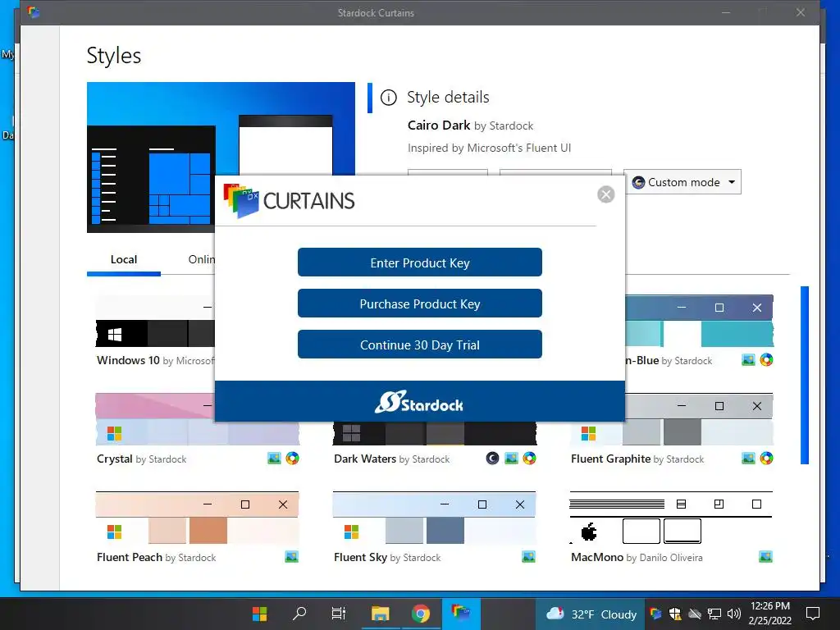The height and width of the screenshot is (630, 840).
Task: Click the volume speaker tray icon
Action: coord(734,614)
